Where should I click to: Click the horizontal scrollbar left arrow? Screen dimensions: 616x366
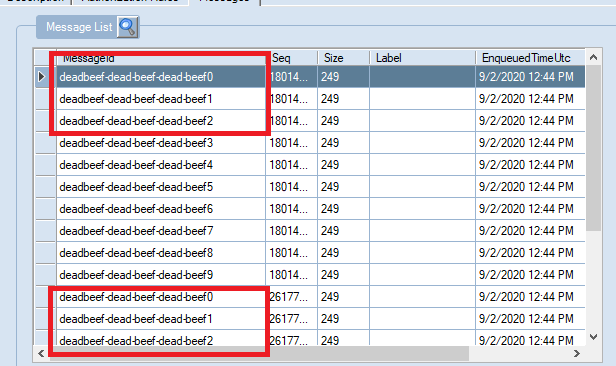point(41,353)
